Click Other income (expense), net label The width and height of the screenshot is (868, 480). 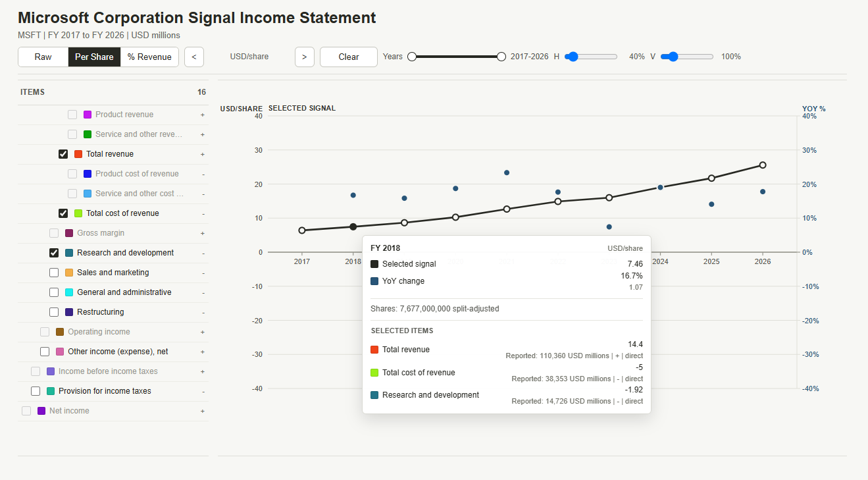click(118, 352)
